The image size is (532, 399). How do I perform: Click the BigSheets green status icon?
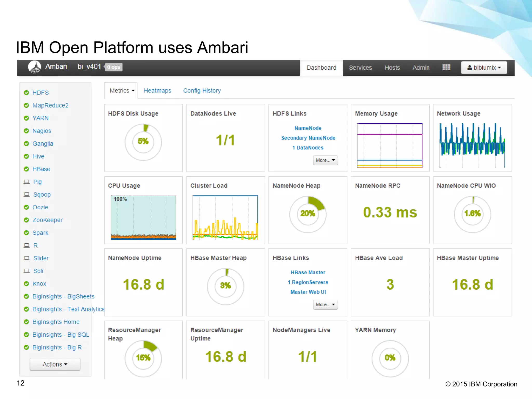26,296
